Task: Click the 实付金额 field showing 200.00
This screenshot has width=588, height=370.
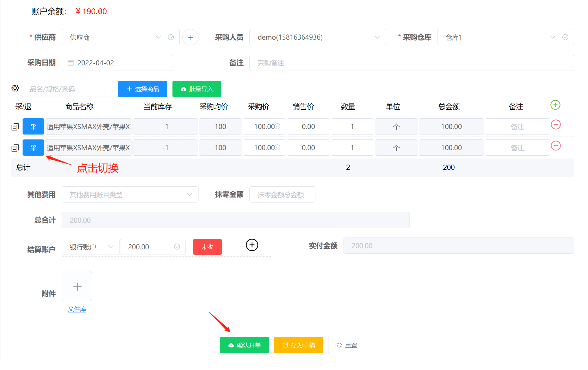Action: 459,246
